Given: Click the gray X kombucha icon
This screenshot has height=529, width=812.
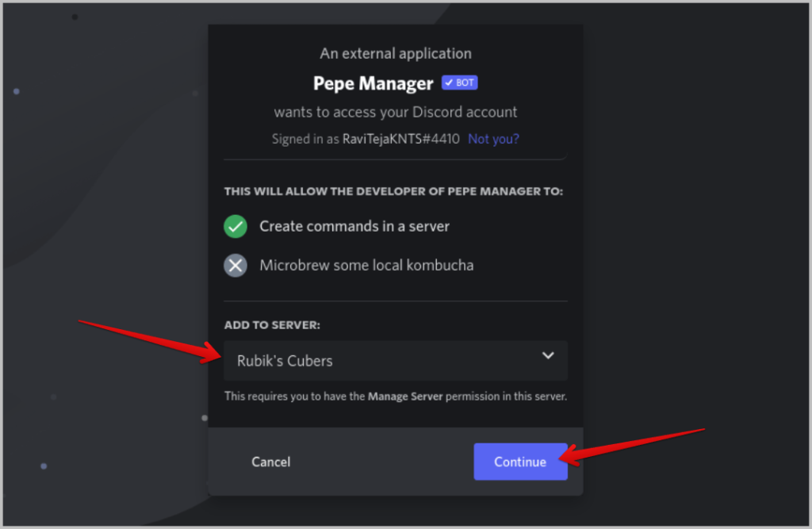Looking at the screenshot, I should (x=235, y=265).
